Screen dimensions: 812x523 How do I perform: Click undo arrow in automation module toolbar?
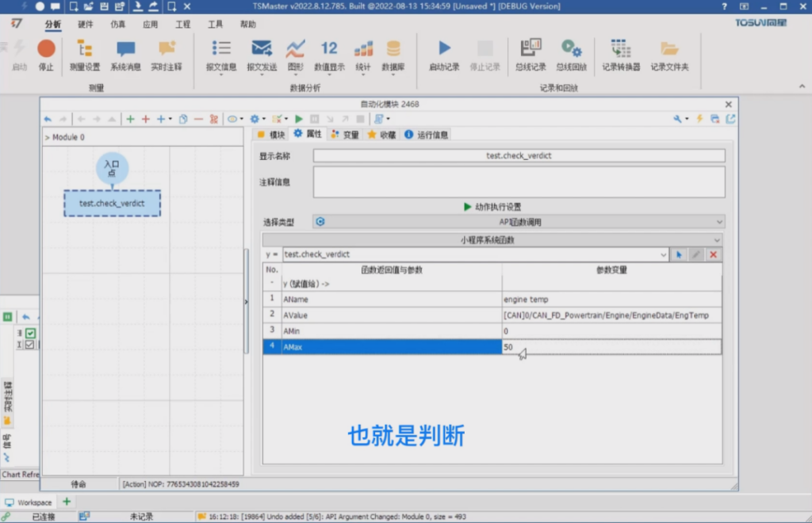tap(48, 119)
